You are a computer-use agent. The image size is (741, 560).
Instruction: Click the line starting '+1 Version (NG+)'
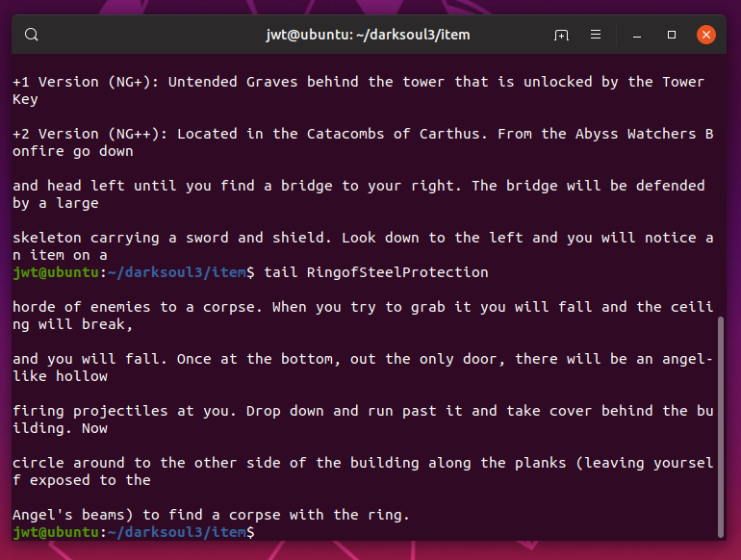pyautogui.click(x=358, y=82)
